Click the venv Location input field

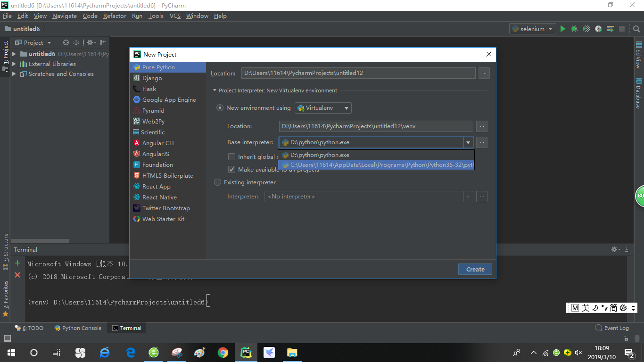coord(376,126)
